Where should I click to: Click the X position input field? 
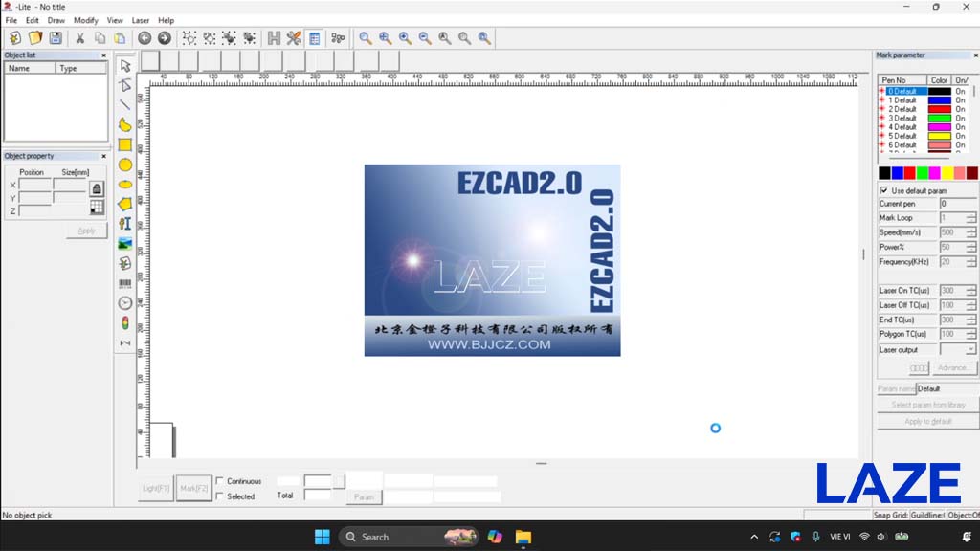coord(35,185)
